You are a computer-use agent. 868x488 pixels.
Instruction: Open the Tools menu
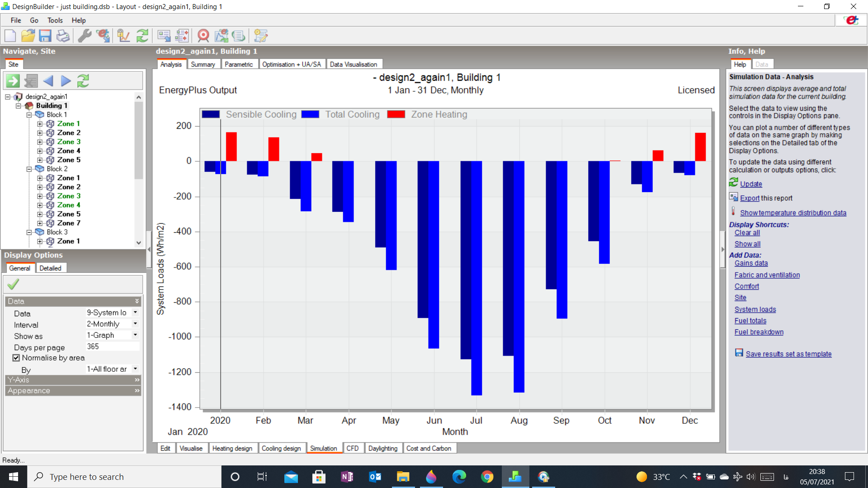pos(55,20)
